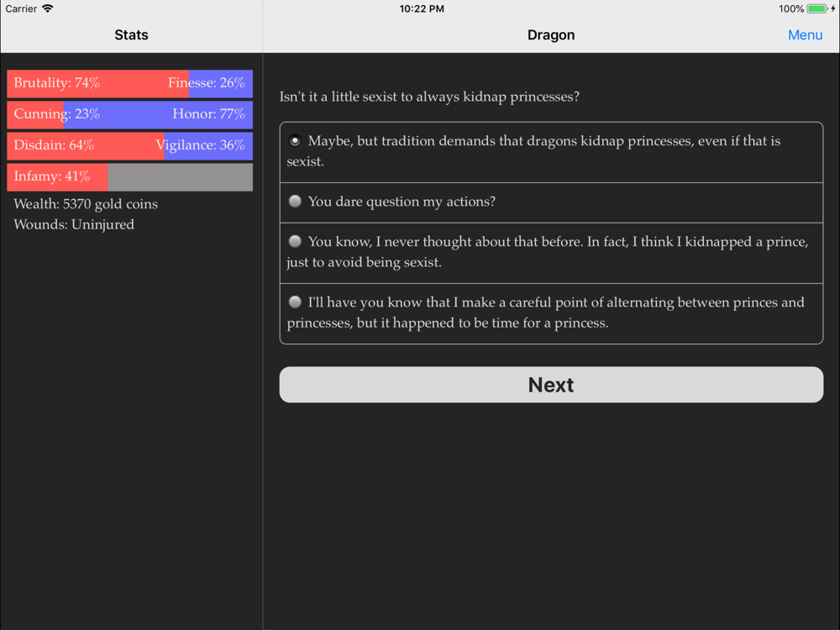
Task: Click the Wealth gold coins text
Action: pos(86,204)
